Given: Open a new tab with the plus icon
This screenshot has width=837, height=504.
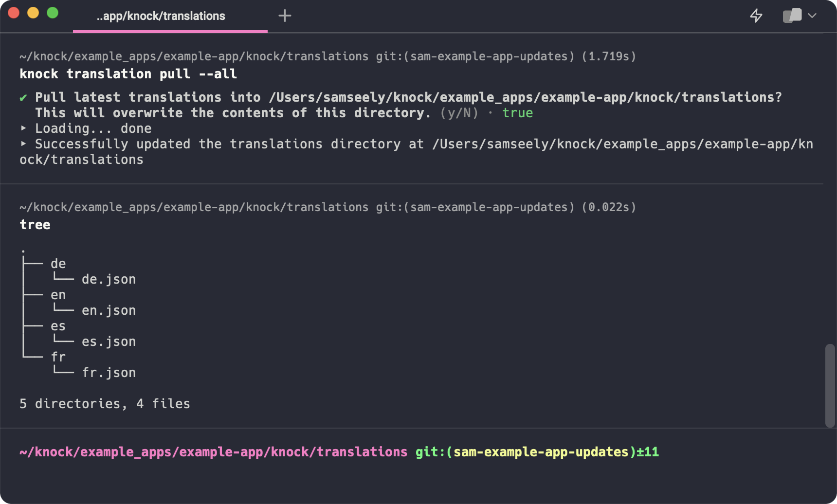Looking at the screenshot, I should coord(285,16).
